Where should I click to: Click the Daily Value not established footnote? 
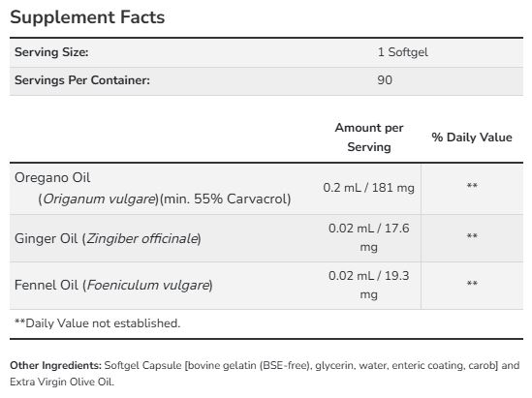click(97, 323)
